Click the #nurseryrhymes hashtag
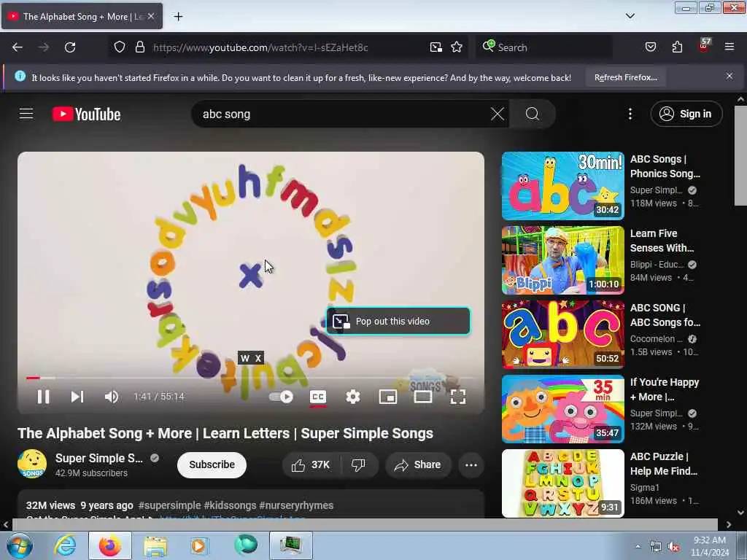This screenshot has height=560, width=747. (296, 505)
